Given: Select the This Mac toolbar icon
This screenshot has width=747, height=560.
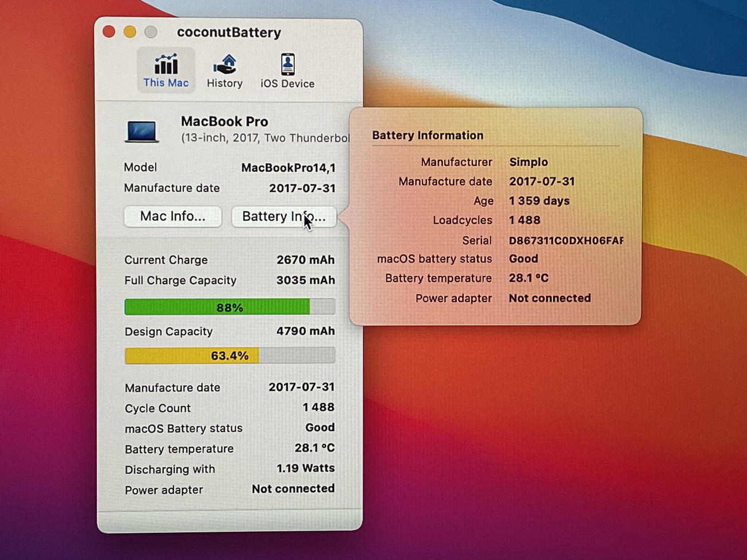Looking at the screenshot, I should 165,70.
